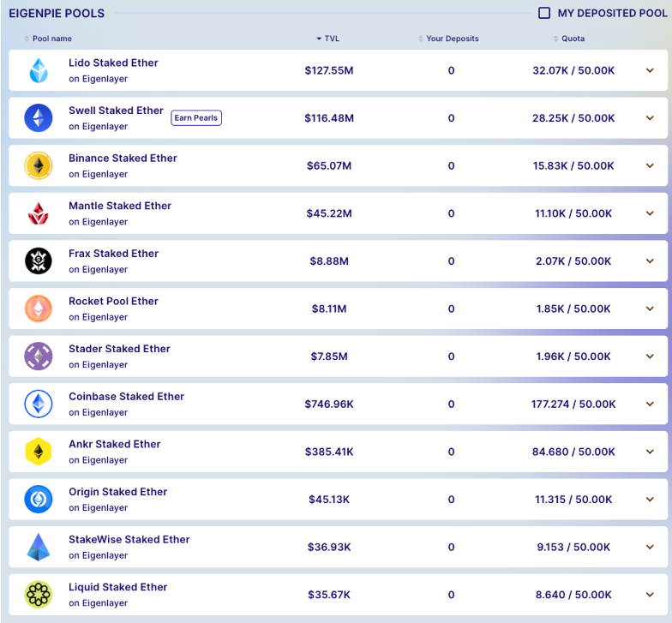672x623 pixels.
Task: Expand the Coinbase Staked Ether pool row
Action: pyautogui.click(x=650, y=404)
